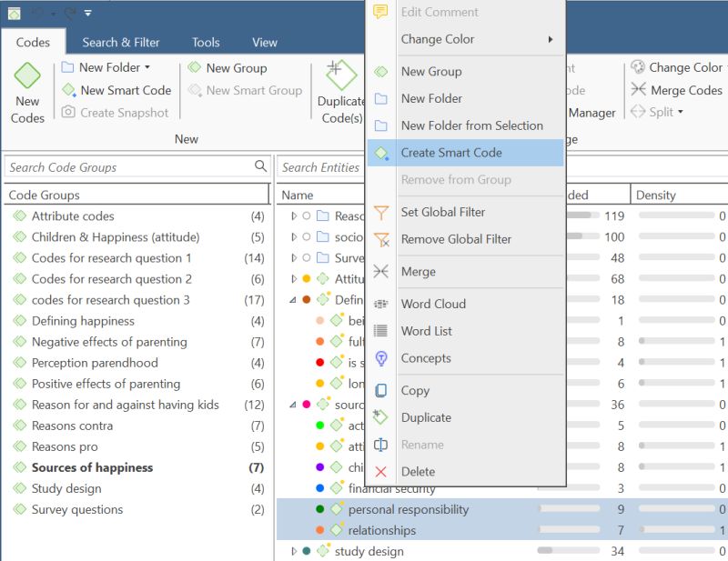Click the Word List icon in context menu

380,331
